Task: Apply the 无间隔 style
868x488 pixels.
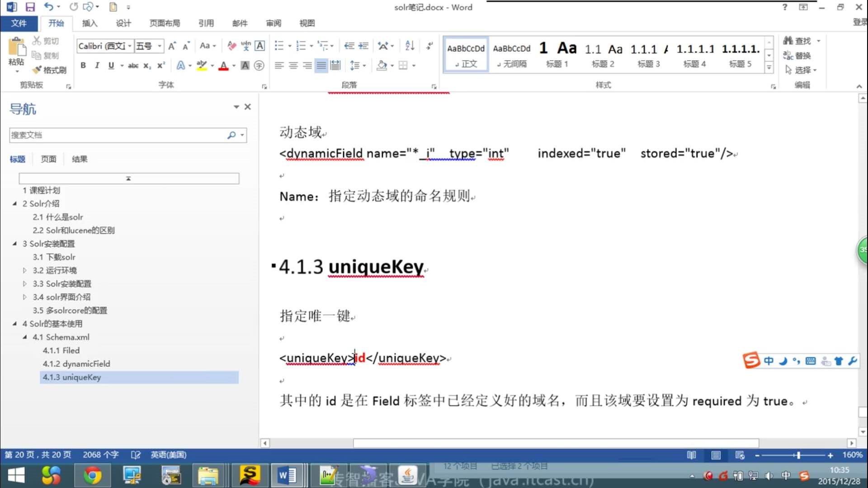Action: click(512, 54)
